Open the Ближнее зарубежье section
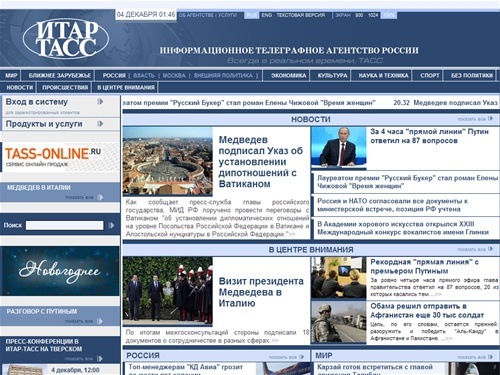The height and width of the screenshot is (375, 500). [60, 76]
